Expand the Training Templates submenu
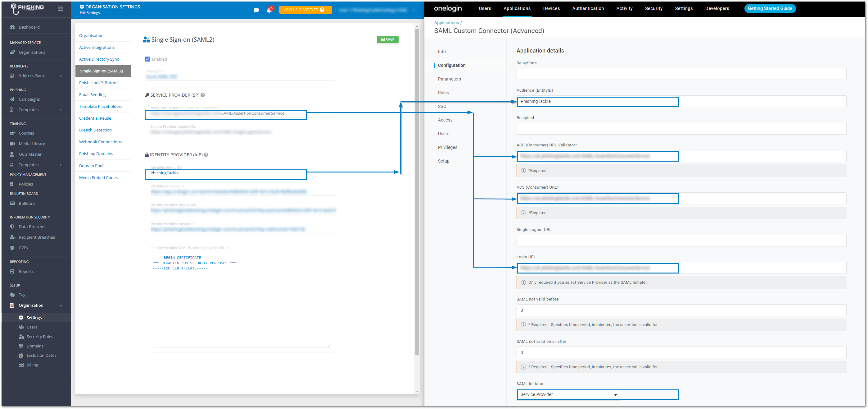 [61, 165]
